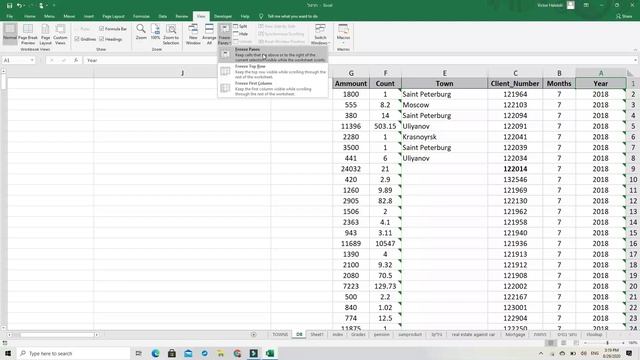Image resolution: width=640 pixels, height=360 pixels.
Task: Select the Ammount header cell
Action: click(x=351, y=83)
